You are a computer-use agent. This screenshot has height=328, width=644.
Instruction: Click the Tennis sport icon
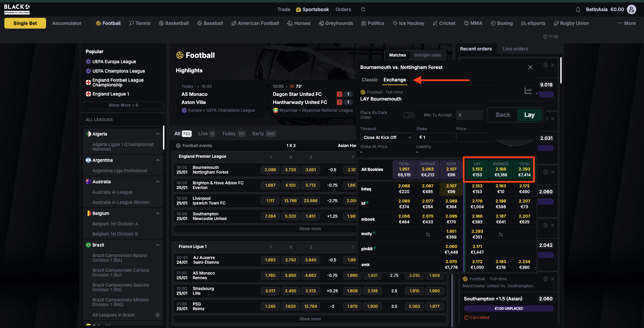(131, 23)
